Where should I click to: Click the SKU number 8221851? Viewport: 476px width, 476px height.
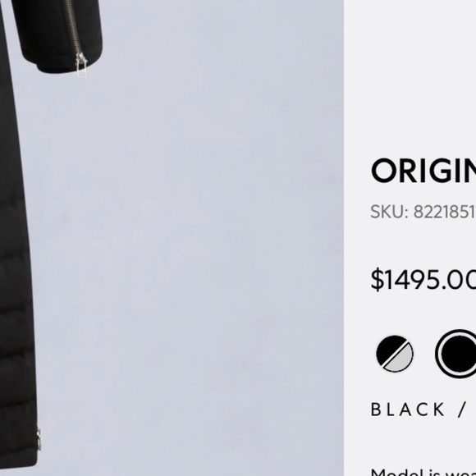coord(445,212)
